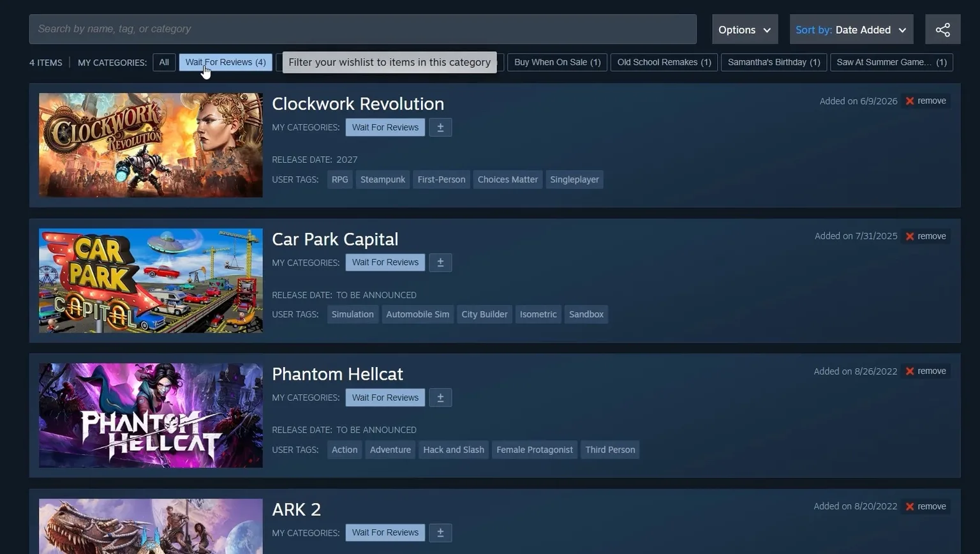Open category editor for ARK 2
The width and height of the screenshot is (980, 554).
pos(440,532)
